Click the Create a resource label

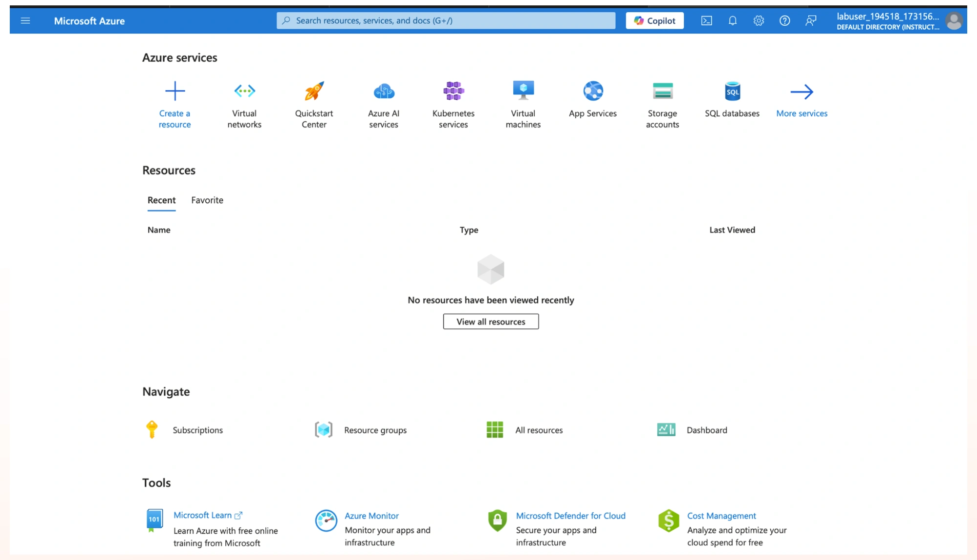tap(174, 119)
